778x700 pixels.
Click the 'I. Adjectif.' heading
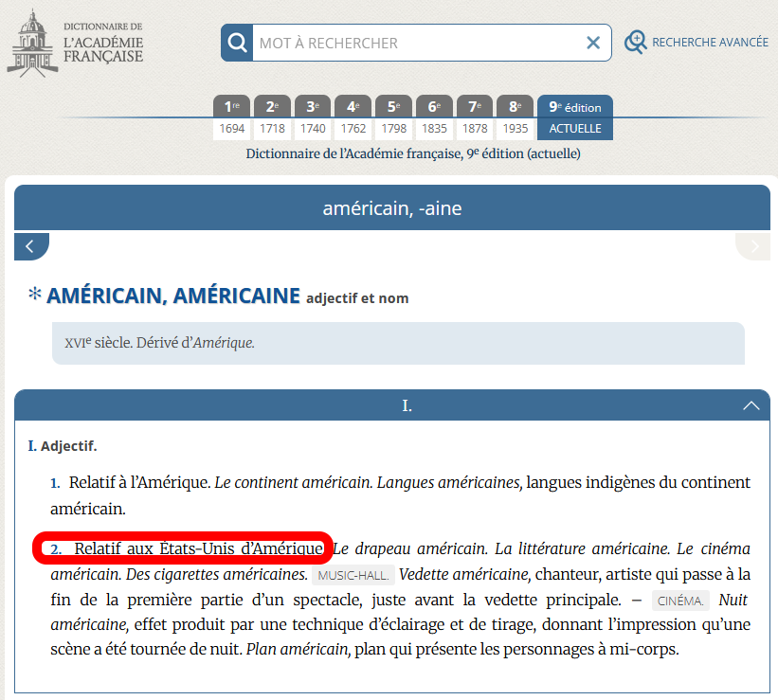pos(63,446)
